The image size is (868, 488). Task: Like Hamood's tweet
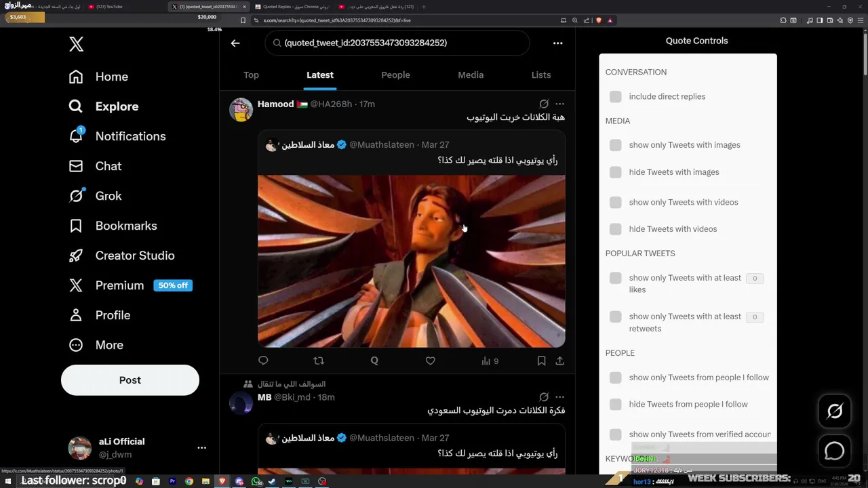[430, 361]
